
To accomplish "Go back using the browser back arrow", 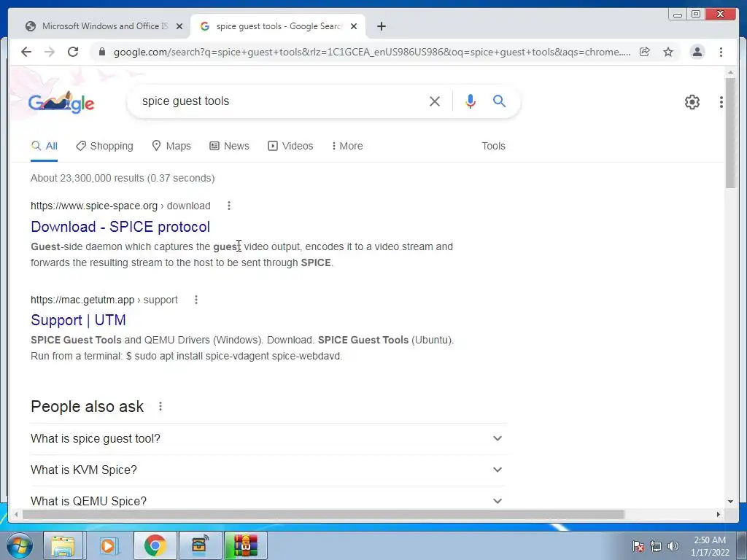I will (x=26, y=52).
